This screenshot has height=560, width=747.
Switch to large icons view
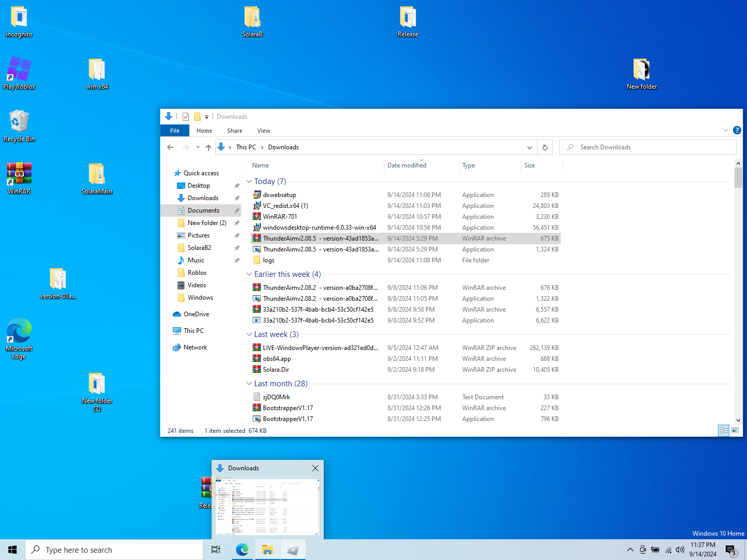pos(735,430)
